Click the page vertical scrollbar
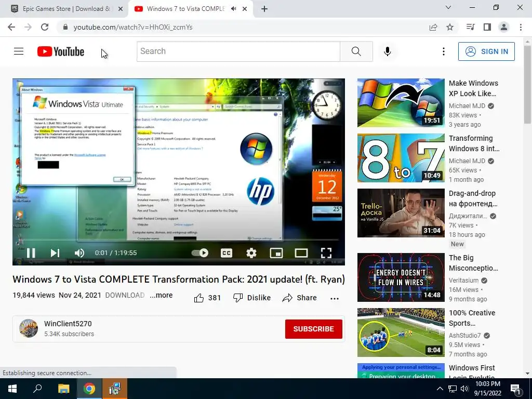 coord(527,85)
